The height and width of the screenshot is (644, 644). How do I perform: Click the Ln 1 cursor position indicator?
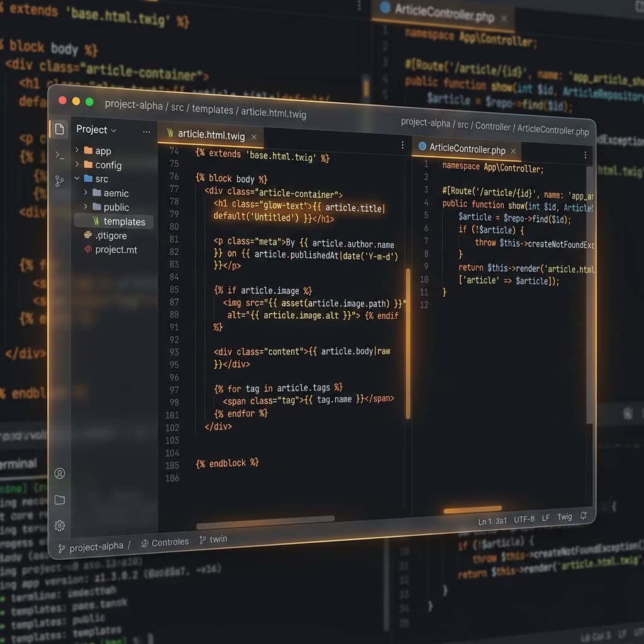click(x=492, y=521)
